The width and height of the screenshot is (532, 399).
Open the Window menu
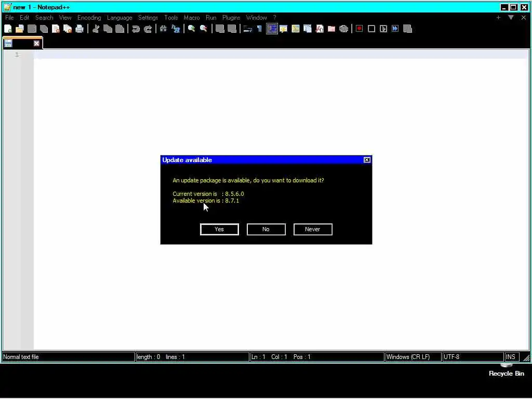(257, 18)
